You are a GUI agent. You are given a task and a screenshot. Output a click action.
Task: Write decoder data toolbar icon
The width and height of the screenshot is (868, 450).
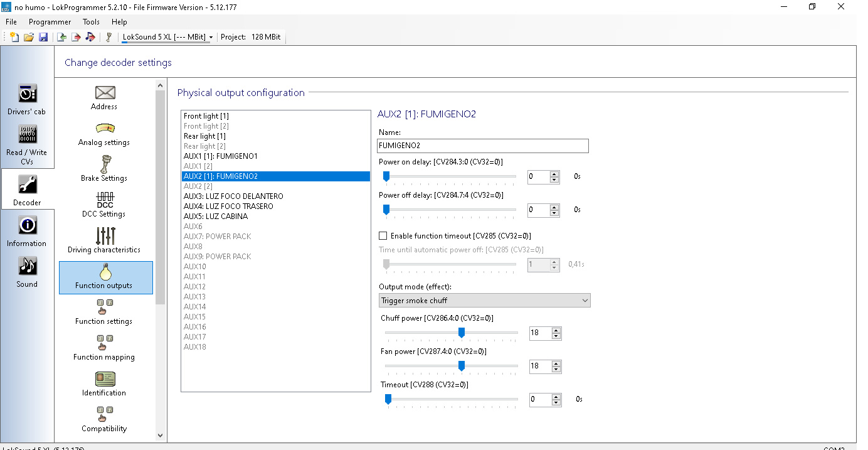tap(76, 37)
